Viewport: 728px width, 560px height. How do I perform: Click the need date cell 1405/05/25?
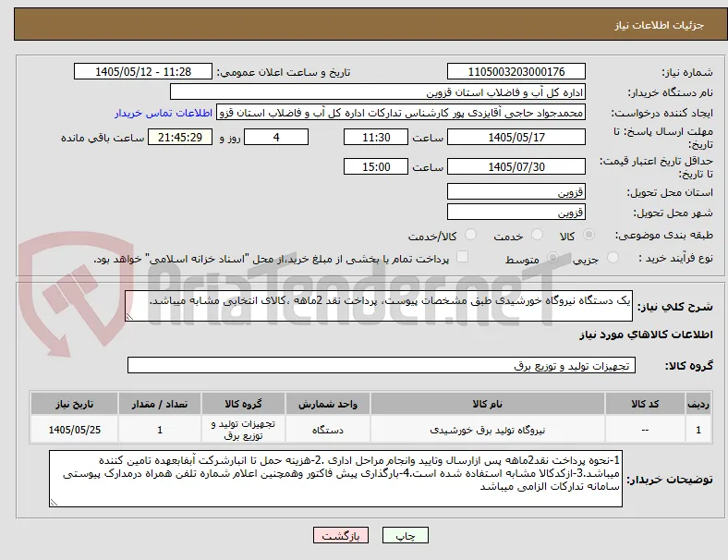click(x=74, y=430)
